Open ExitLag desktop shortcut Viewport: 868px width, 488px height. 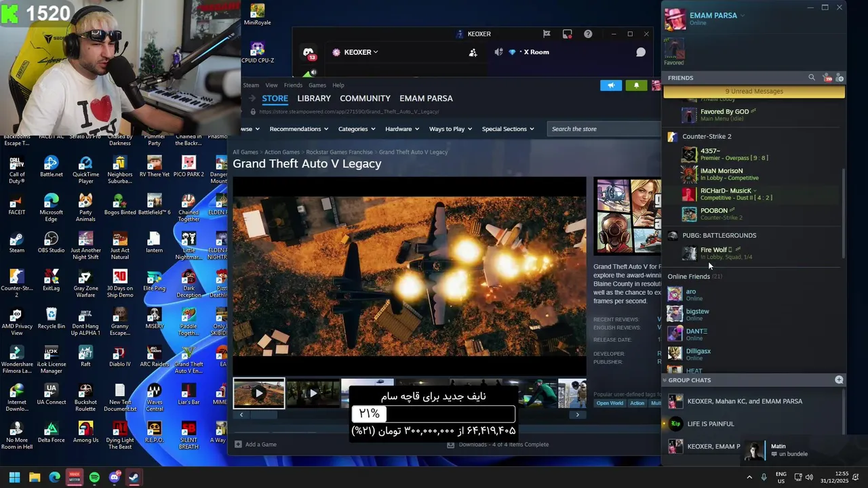[51, 281]
